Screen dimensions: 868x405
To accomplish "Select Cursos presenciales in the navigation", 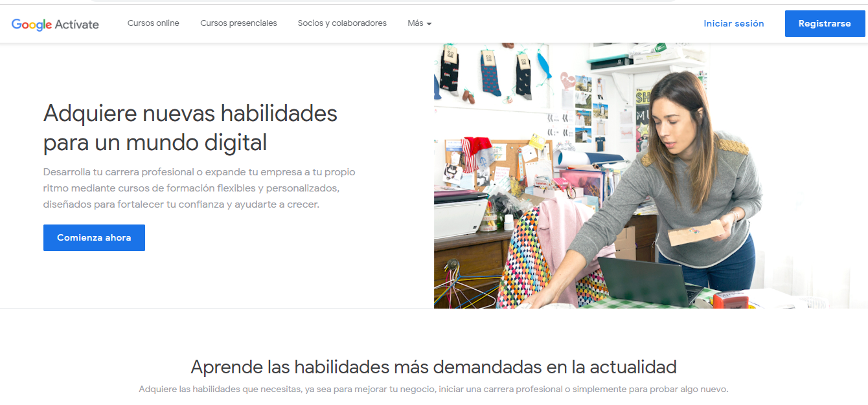I will (x=238, y=23).
